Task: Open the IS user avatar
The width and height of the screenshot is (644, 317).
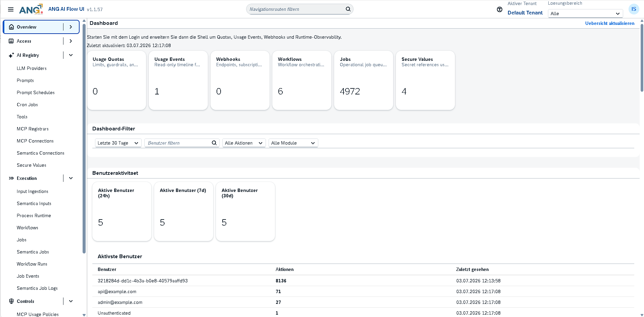Action: (x=634, y=9)
